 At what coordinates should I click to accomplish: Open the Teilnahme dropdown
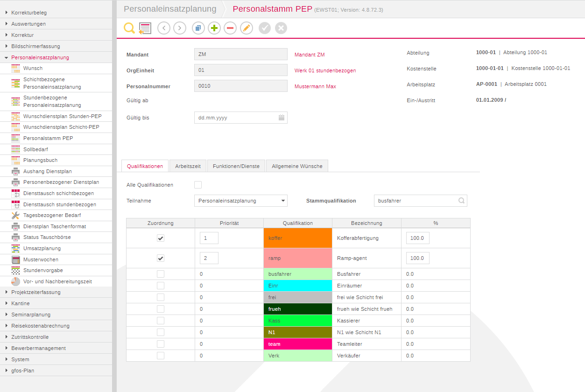point(241,201)
